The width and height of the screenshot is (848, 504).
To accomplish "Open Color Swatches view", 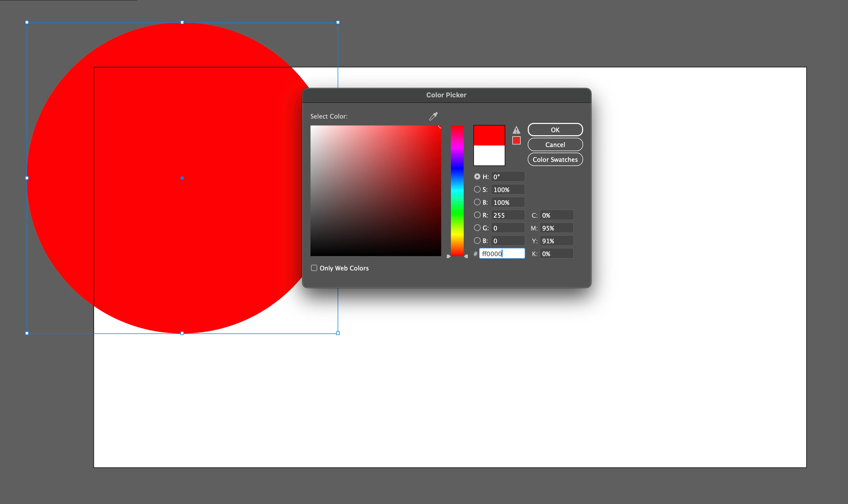I will 555,159.
